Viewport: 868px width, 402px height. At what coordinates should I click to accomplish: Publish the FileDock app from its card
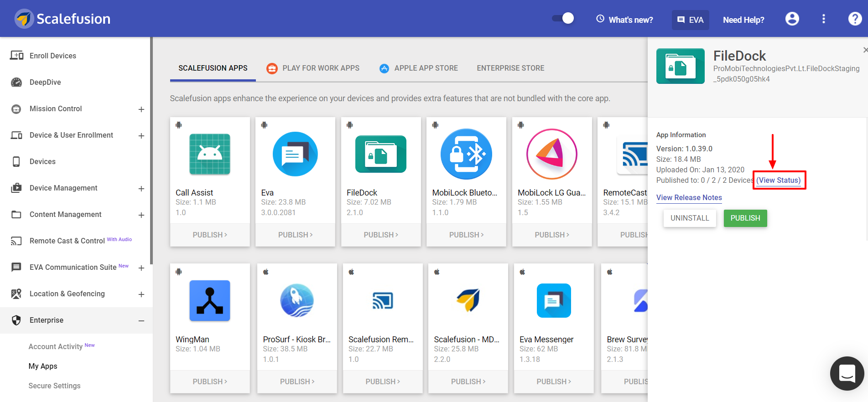coord(381,235)
